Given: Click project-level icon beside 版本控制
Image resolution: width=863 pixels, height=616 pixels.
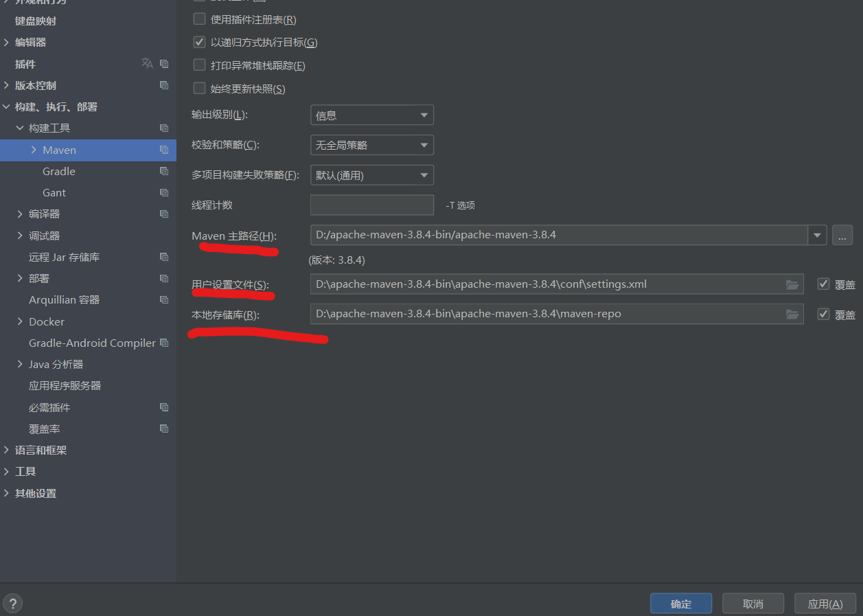Looking at the screenshot, I should 164,85.
